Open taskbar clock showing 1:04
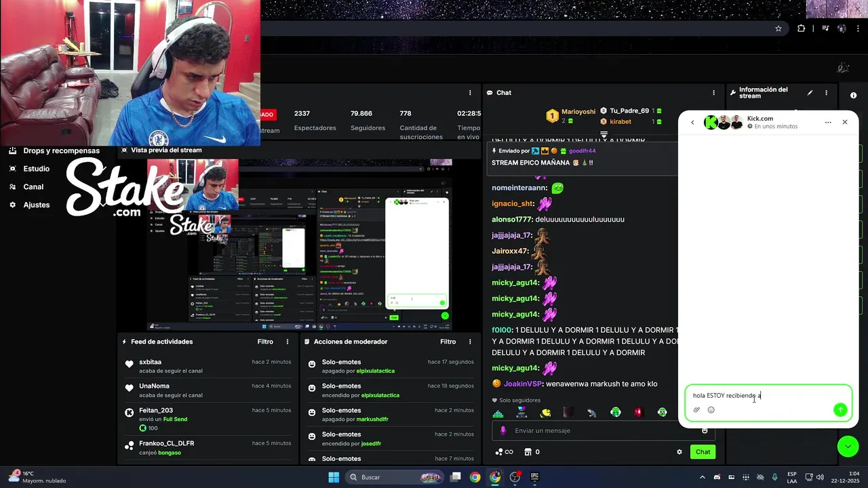The height and width of the screenshot is (488, 868). [844, 477]
